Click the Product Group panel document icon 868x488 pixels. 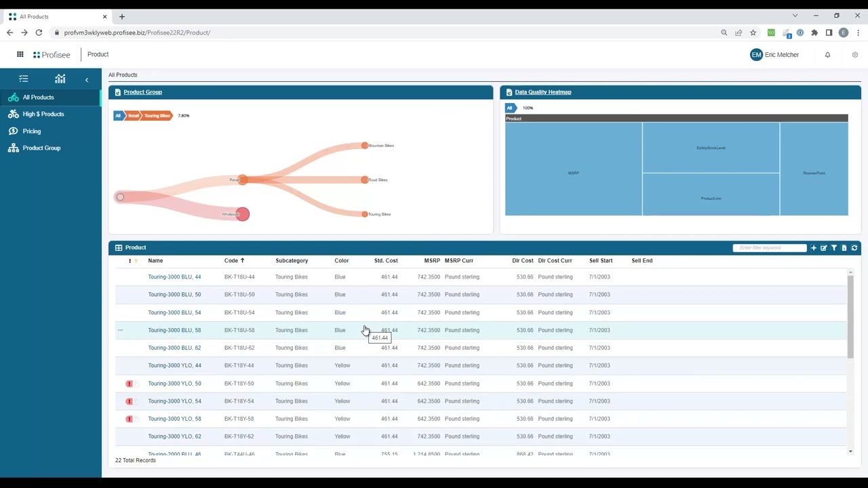117,92
